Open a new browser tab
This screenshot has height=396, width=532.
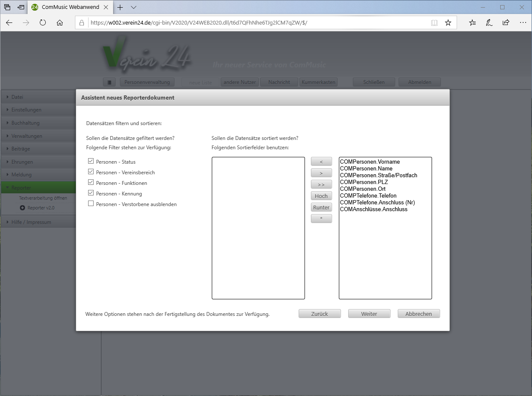(x=120, y=7)
